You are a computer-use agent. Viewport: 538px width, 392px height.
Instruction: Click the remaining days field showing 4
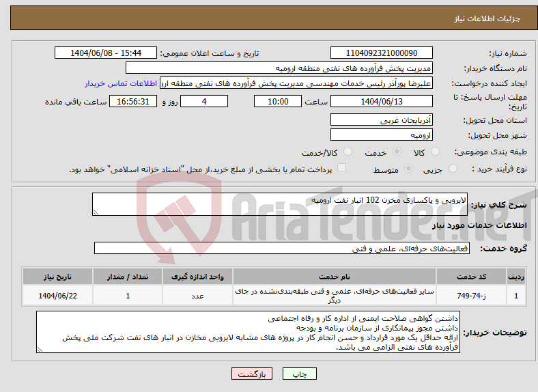pos(204,102)
